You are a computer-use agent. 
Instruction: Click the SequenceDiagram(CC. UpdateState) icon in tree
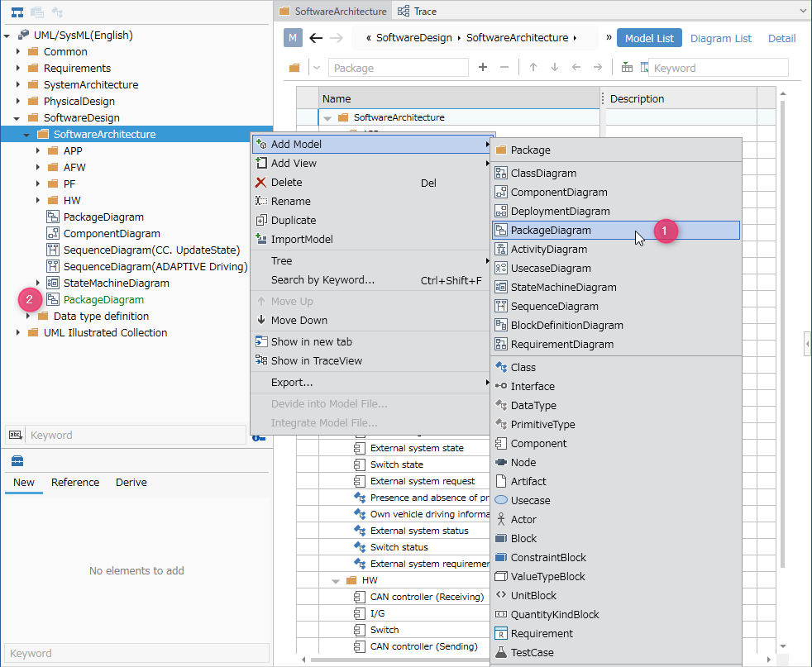tap(52, 250)
